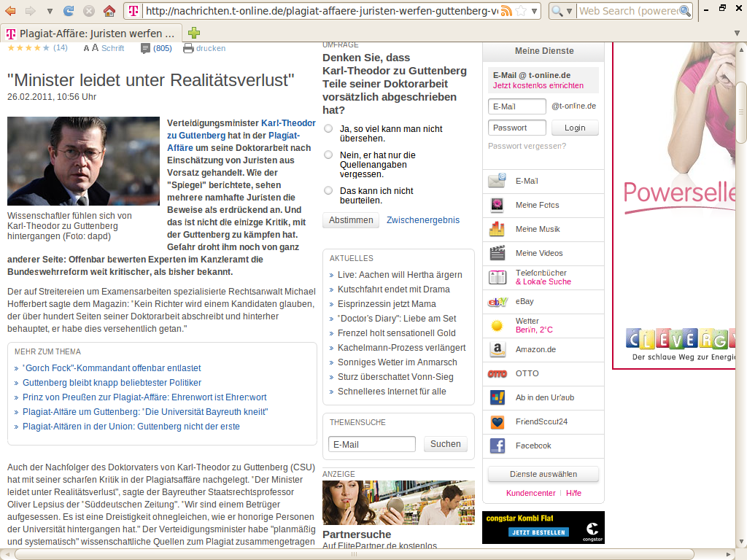Click the eBay logo icon
The width and height of the screenshot is (747, 560).
497,301
